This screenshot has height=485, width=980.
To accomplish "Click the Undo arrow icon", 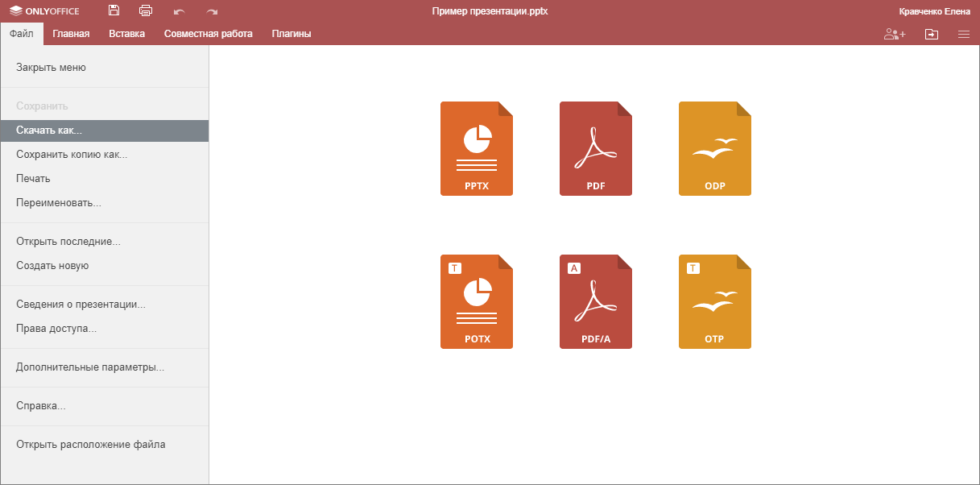I will (x=179, y=12).
